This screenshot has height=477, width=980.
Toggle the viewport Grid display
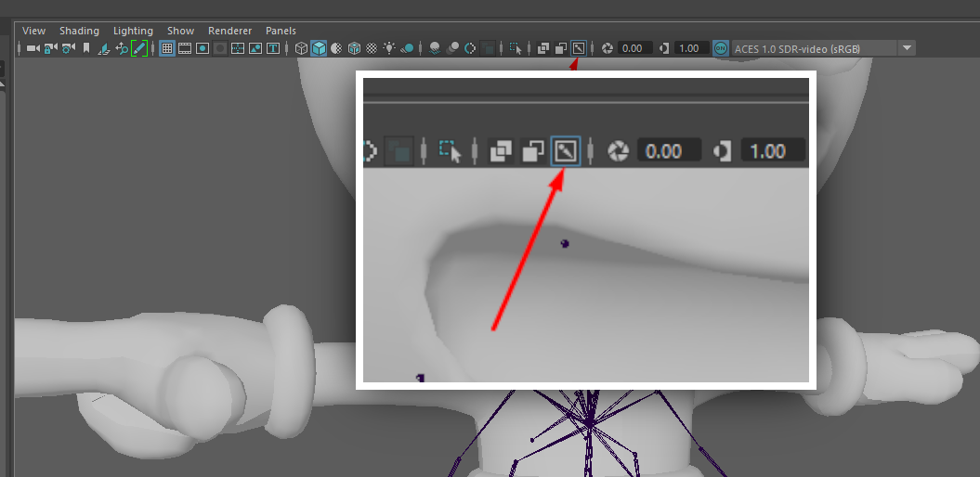click(167, 48)
